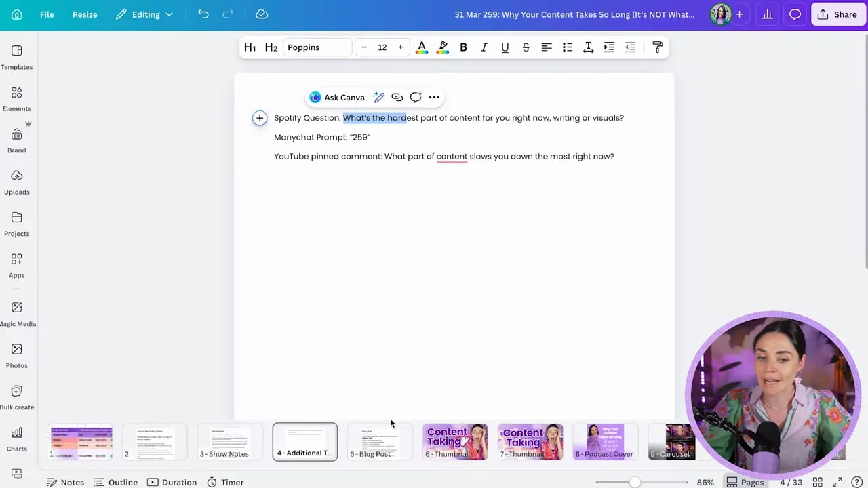Redo the last action

pyautogui.click(x=228, y=14)
